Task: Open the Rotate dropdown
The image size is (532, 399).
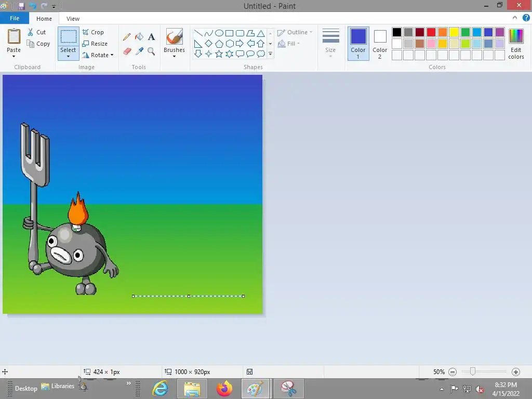Action: (98, 55)
